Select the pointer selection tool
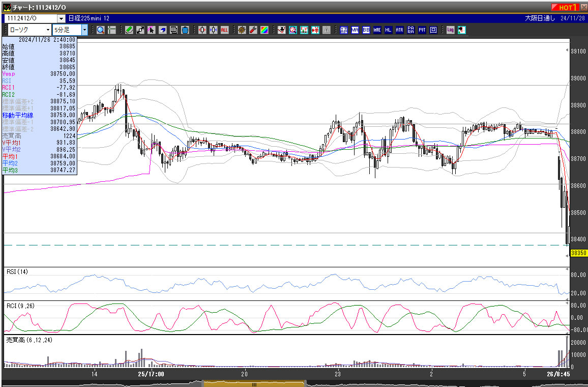The width and height of the screenshot is (588, 387). coord(151,30)
